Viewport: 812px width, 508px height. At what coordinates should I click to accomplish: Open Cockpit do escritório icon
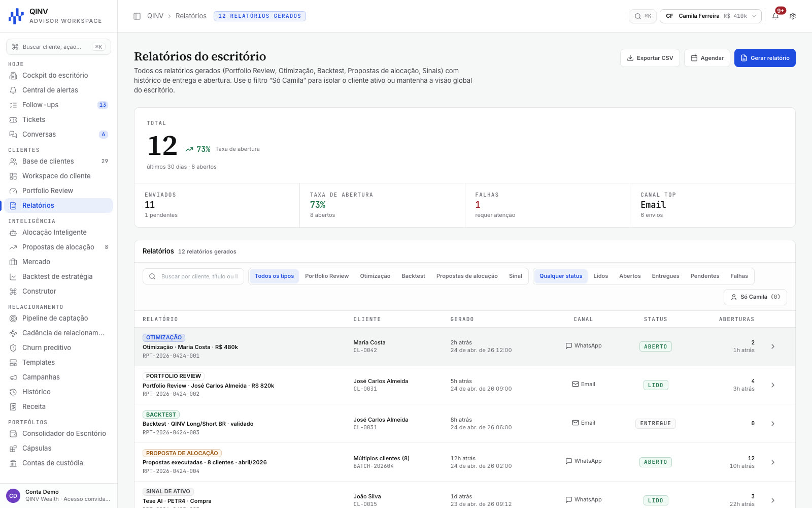(13, 76)
